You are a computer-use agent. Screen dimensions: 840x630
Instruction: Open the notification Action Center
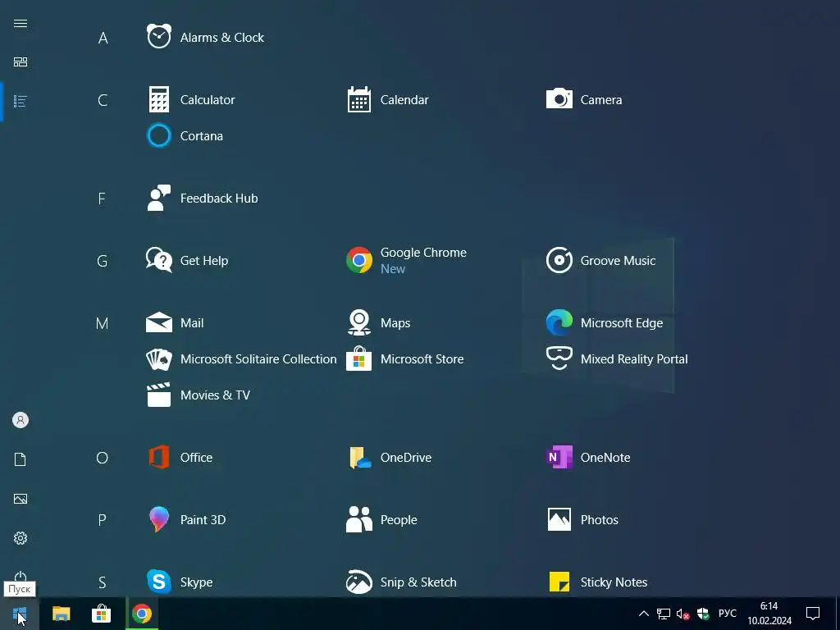pyautogui.click(x=813, y=614)
